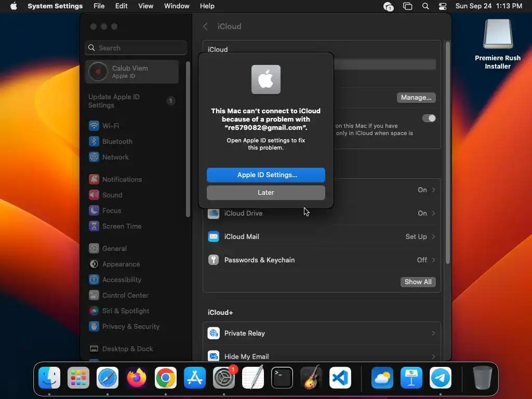Open the File menu
The width and height of the screenshot is (532, 399).
click(x=99, y=6)
